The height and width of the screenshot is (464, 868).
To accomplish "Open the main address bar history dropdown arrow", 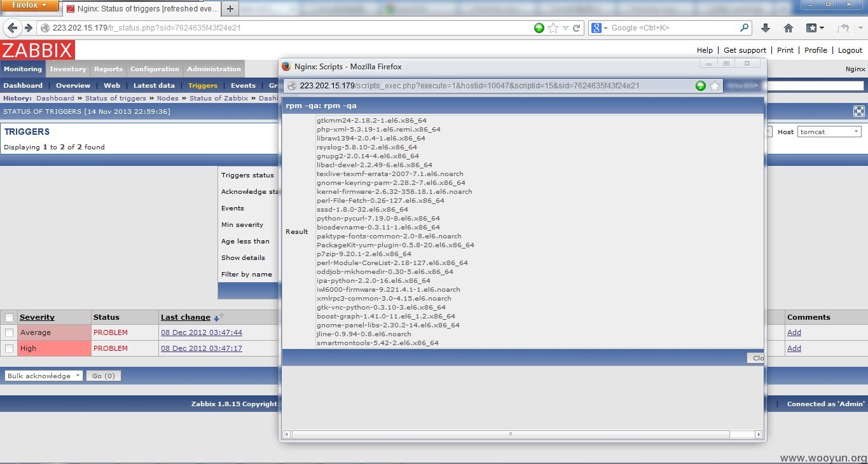I will [x=565, y=28].
